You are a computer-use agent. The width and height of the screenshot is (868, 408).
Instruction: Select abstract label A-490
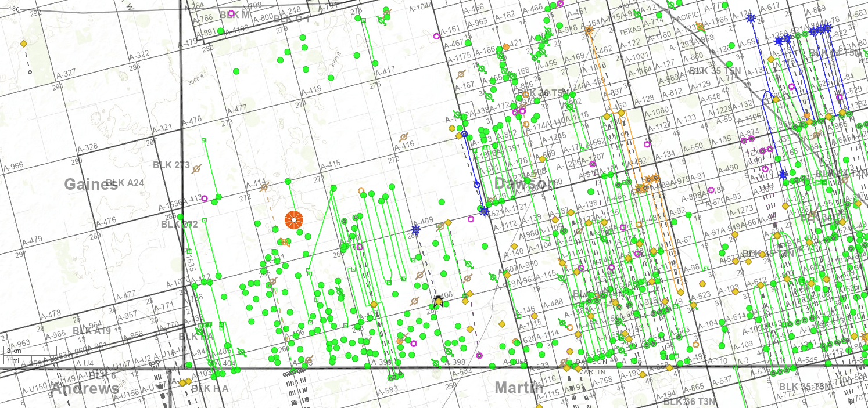click(729, 169)
